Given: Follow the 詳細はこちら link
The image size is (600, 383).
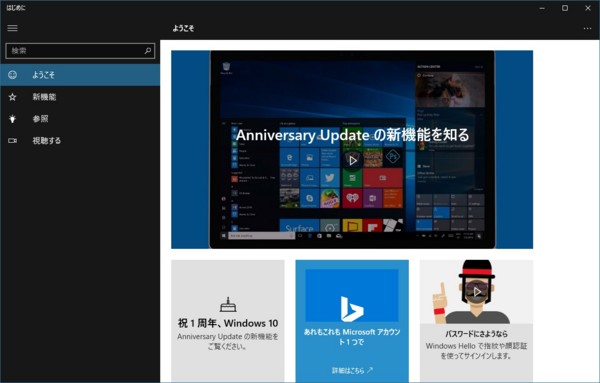Looking at the screenshot, I should coord(352,370).
